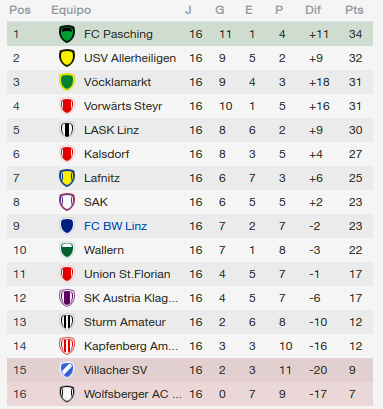Select the Kalsdorf team name
The image size is (383, 409).
[107, 154]
